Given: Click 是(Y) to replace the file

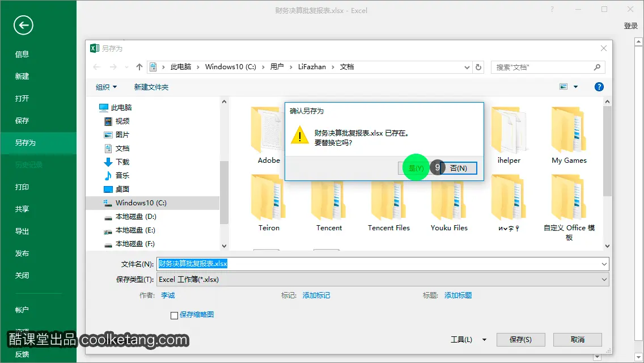Looking at the screenshot, I should pyautogui.click(x=416, y=168).
